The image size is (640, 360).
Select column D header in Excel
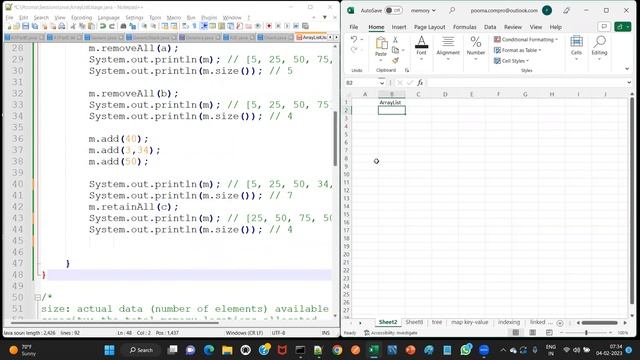click(444, 94)
